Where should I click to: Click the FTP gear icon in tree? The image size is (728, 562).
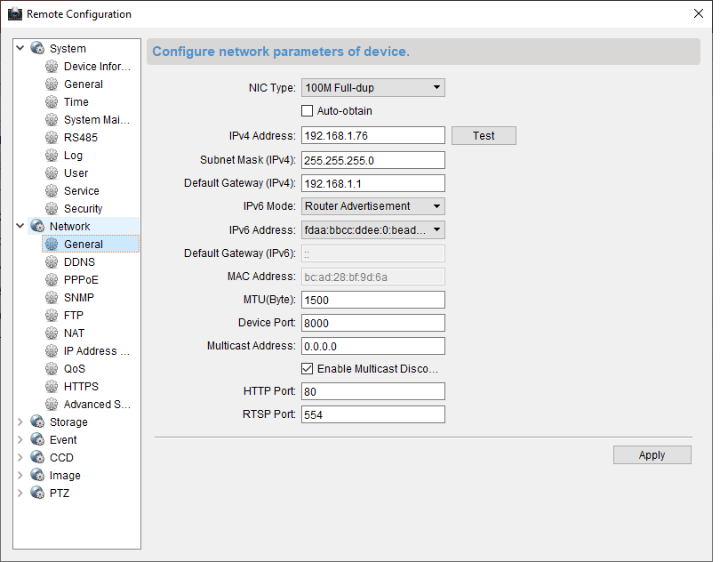click(52, 316)
